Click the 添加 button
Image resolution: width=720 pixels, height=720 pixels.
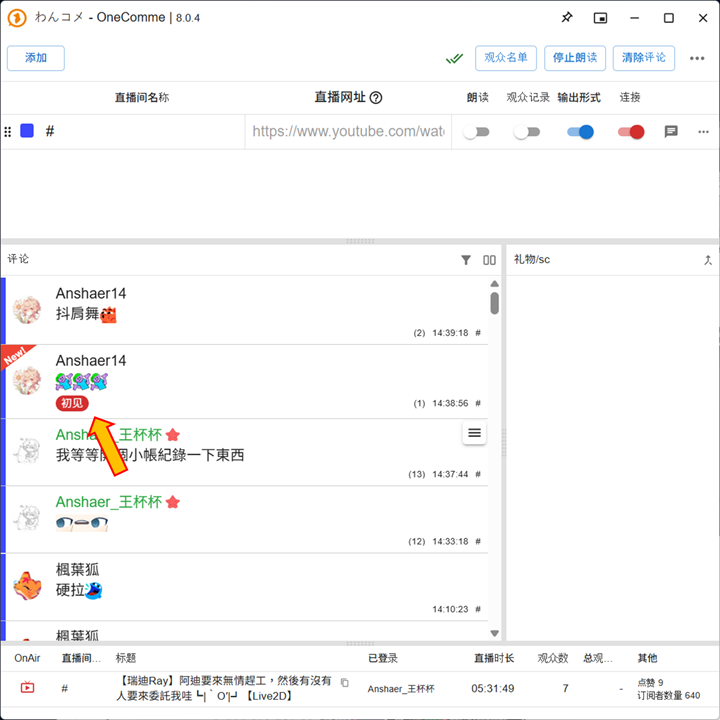click(36, 58)
